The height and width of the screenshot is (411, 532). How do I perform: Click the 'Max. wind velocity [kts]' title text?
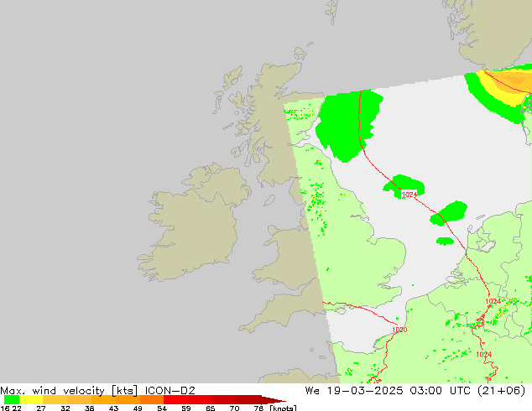click(x=69, y=391)
